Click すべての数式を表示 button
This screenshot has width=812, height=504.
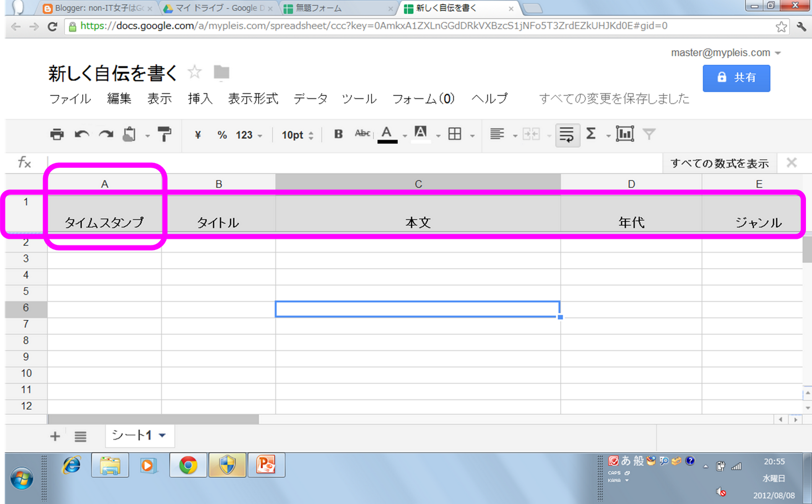[x=719, y=163]
